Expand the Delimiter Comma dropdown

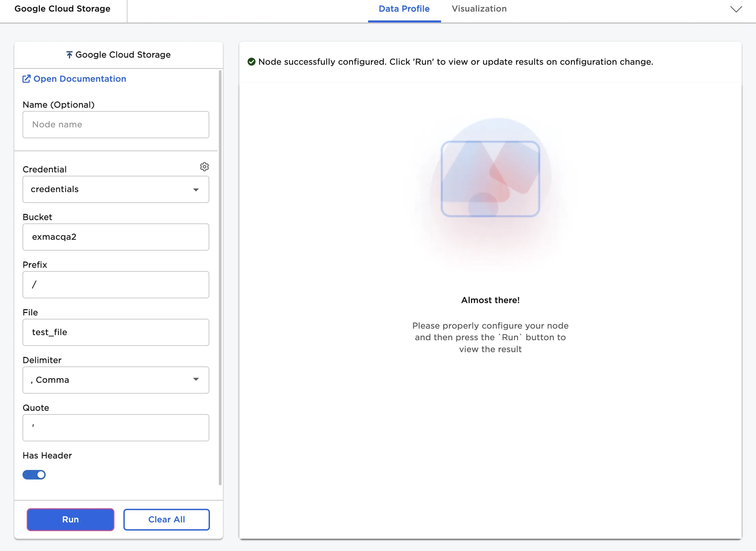pyautogui.click(x=116, y=380)
